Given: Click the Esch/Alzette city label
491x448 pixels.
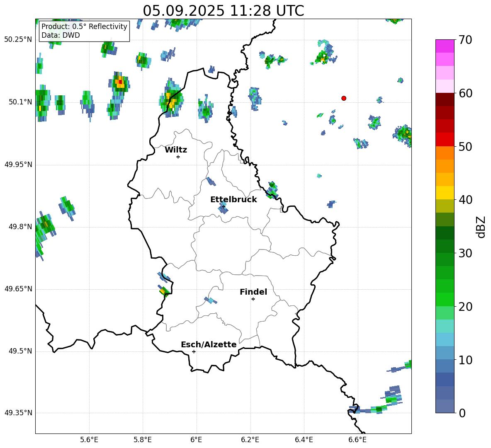Looking at the screenshot, I should click(209, 345).
